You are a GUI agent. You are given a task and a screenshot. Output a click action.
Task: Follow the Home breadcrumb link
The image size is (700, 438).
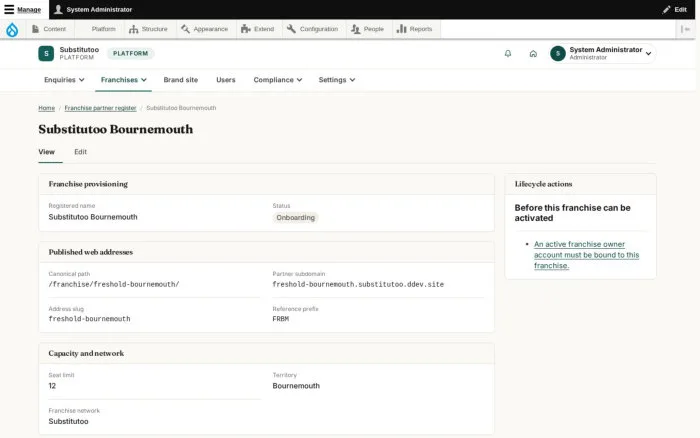pyautogui.click(x=46, y=108)
